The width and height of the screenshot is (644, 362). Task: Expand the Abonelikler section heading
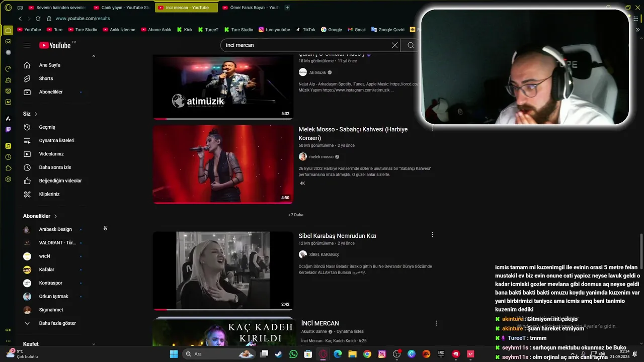click(x=40, y=216)
